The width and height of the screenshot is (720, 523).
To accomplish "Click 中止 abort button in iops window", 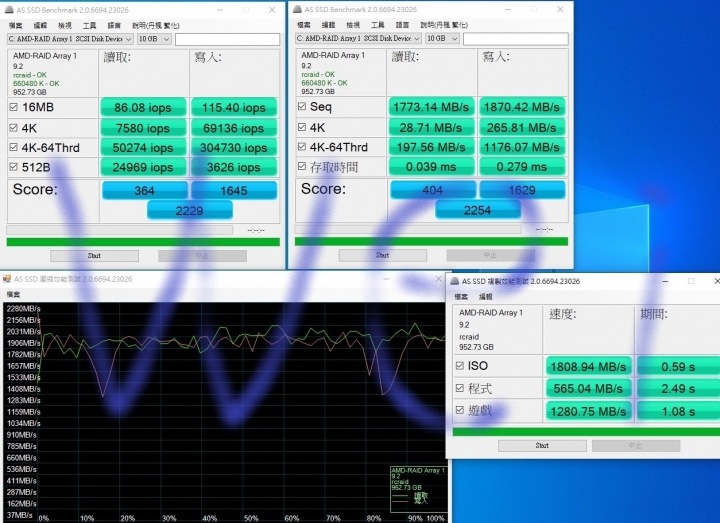I will pyautogui.click(x=202, y=256).
